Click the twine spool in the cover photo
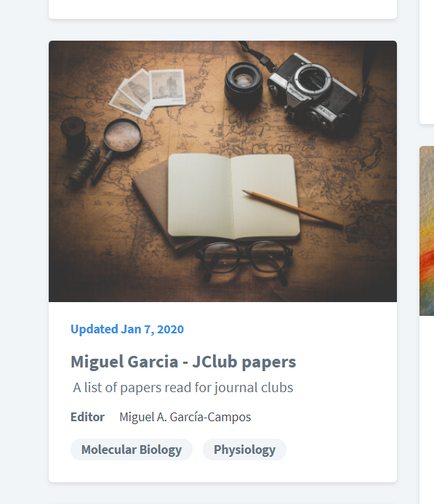The image size is (434, 504). click(83, 168)
